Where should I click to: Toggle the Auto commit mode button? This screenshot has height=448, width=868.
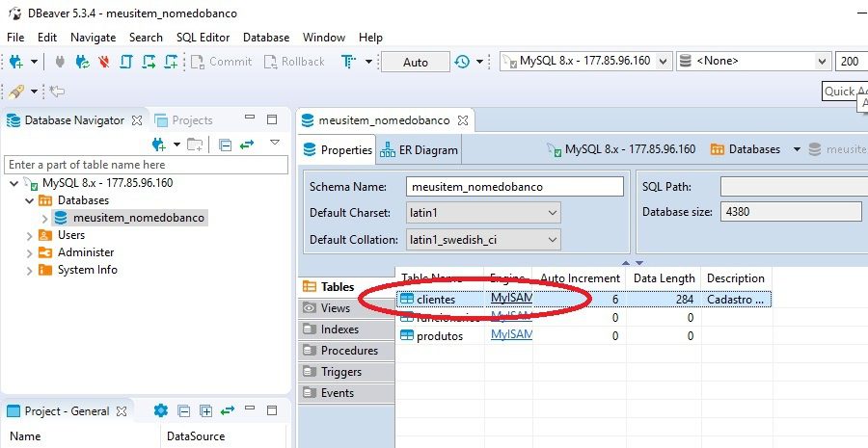[x=415, y=62]
